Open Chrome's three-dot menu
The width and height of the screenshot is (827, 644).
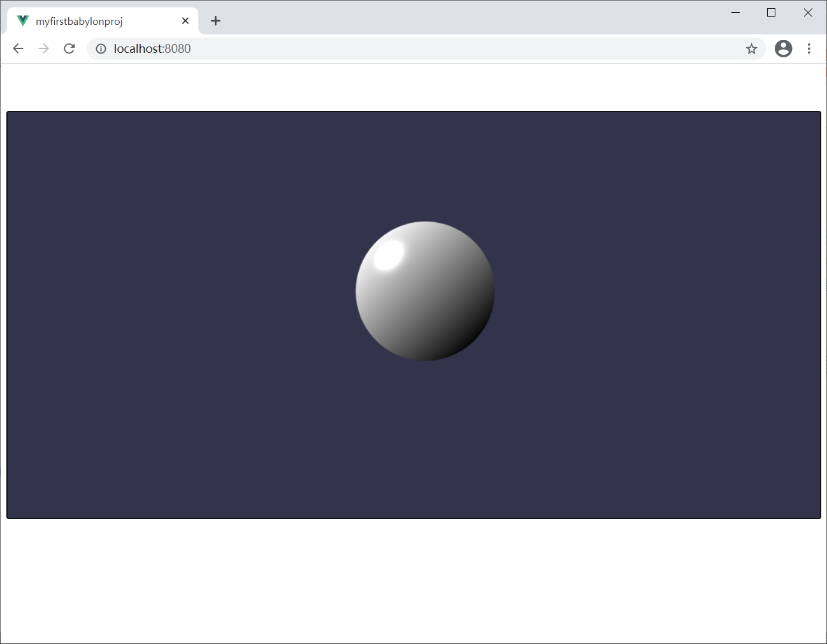tap(809, 48)
